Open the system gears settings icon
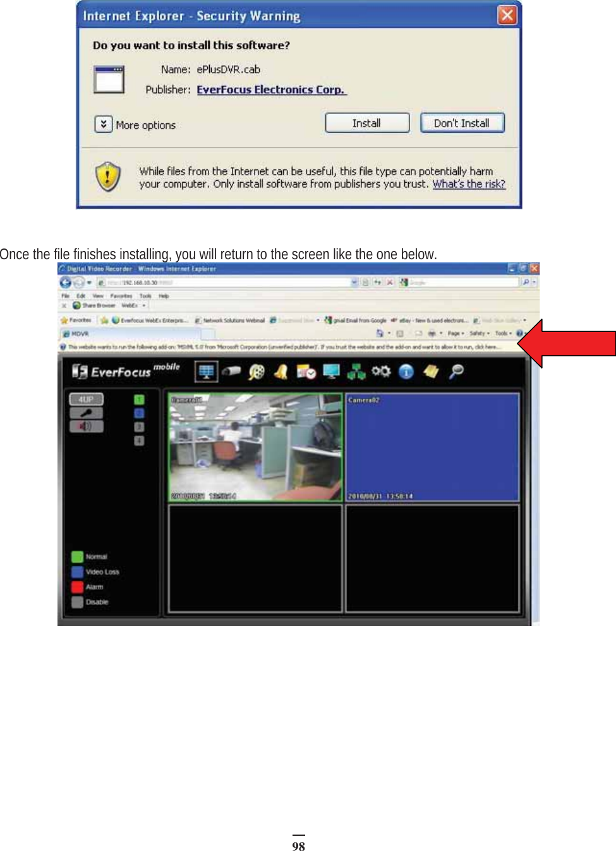This screenshot has width=616, height=851. pyautogui.click(x=381, y=372)
